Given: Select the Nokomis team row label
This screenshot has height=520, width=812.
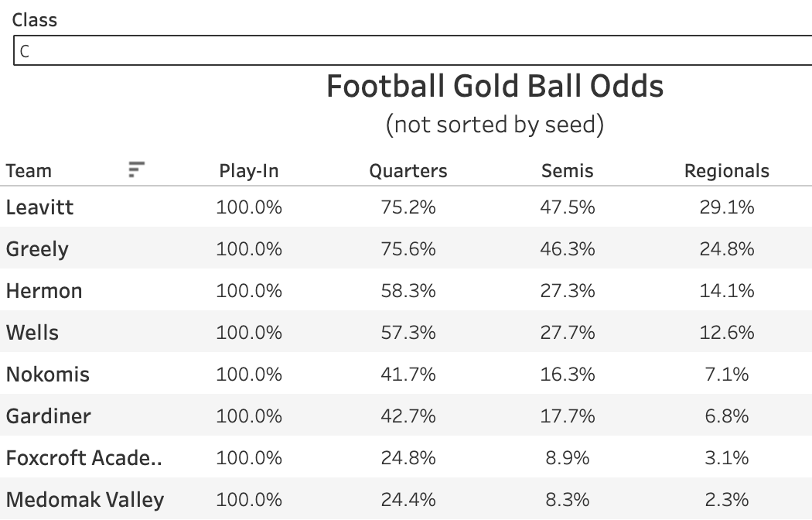Looking at the screenshot, I should pos(48,375).
